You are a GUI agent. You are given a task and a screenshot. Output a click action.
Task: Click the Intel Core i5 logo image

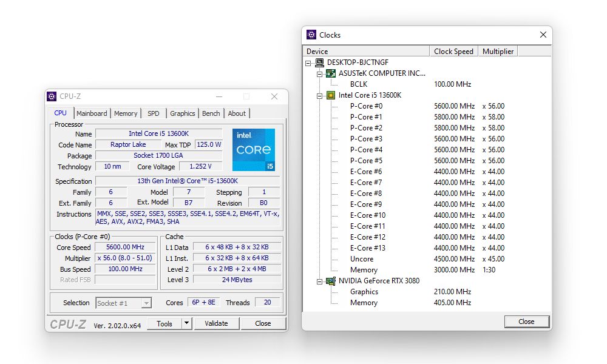(254, 150)
